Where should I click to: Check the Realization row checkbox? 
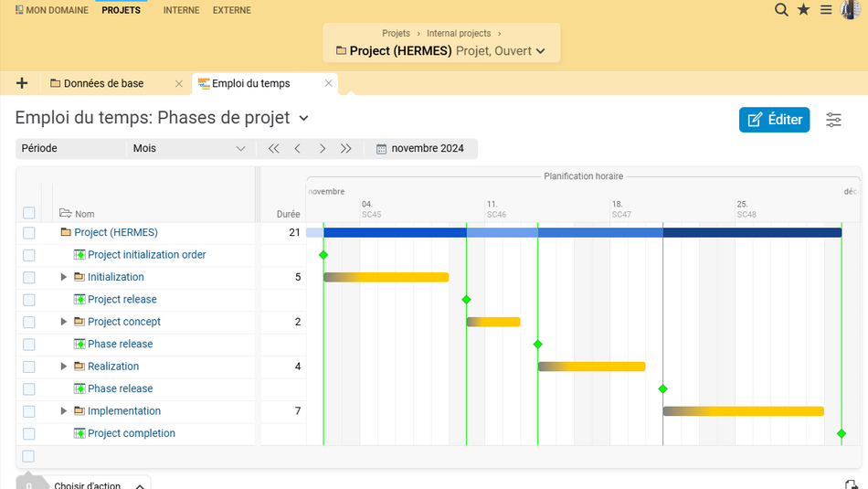coord(29,367)
